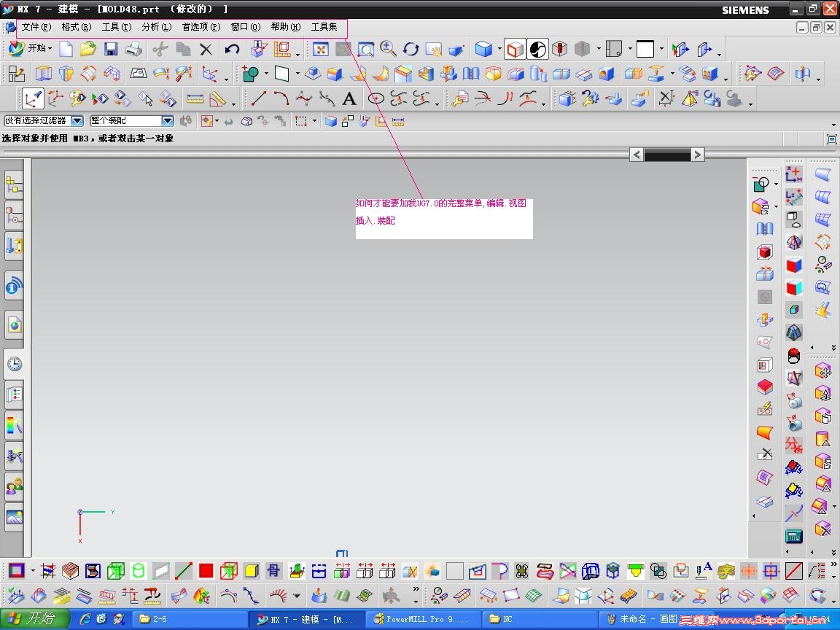
Task: Open the 工具集 menu
Action: click(x=324, y=27)
